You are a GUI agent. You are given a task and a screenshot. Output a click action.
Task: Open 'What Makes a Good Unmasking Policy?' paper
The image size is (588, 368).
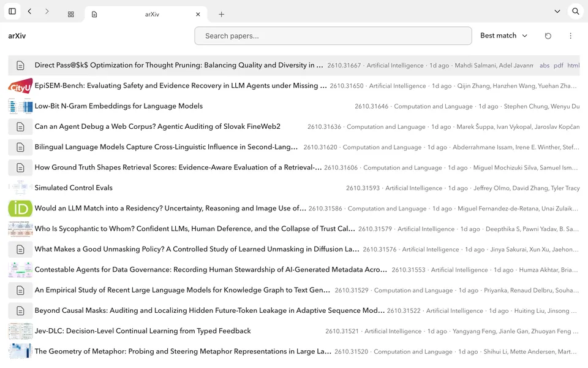click(x=197, y=250)
